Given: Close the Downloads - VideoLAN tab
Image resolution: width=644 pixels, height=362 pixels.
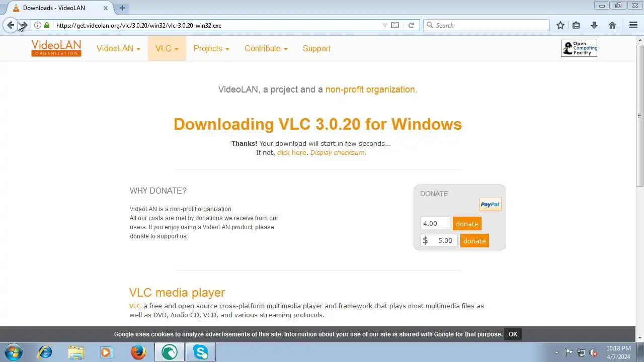Looking at the screenshot, I should click(x=105, y=8).
